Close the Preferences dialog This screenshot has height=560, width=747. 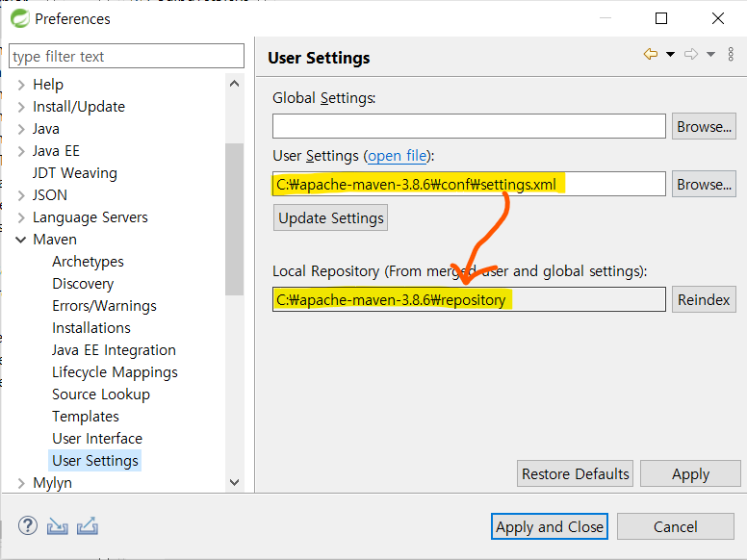[718, 18]
